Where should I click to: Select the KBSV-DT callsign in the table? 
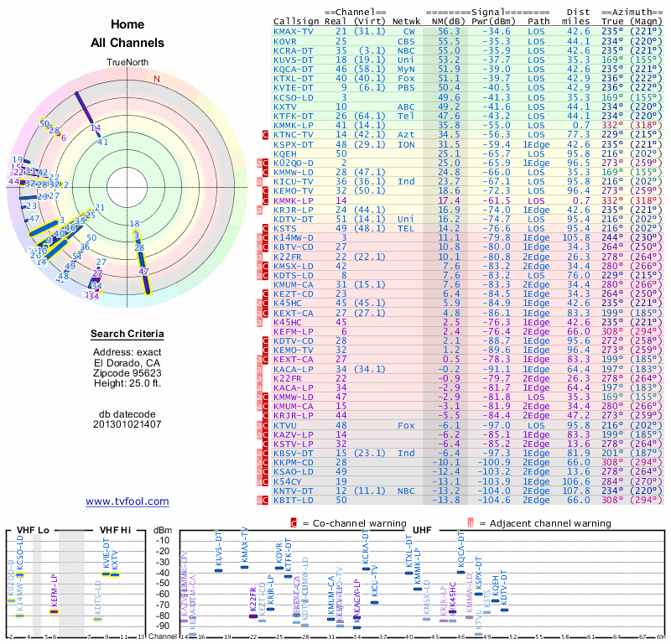tap(294, 453)
